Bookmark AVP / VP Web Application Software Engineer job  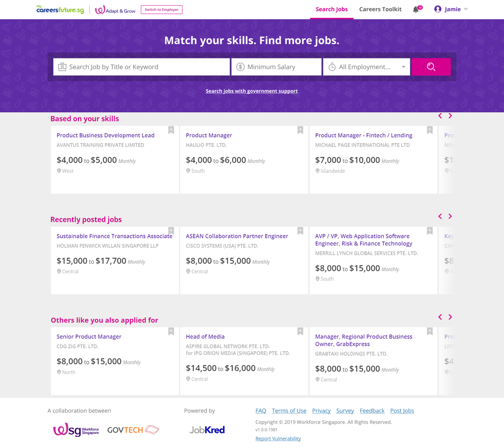[x=430, y=231]
